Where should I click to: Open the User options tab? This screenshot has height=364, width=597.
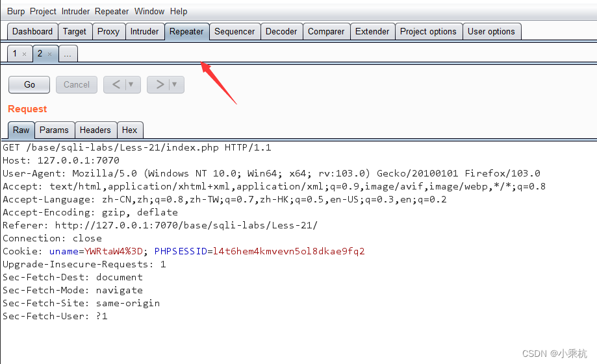[x=491, y=32]
